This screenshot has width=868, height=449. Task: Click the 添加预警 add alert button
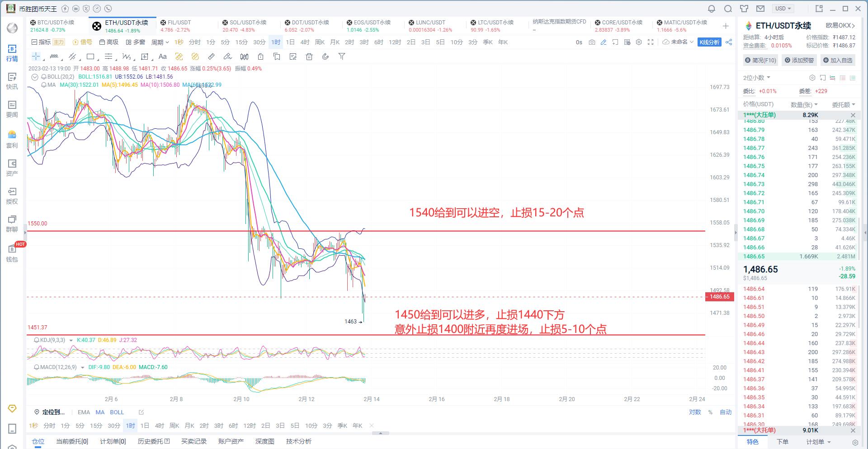[800, 60]
